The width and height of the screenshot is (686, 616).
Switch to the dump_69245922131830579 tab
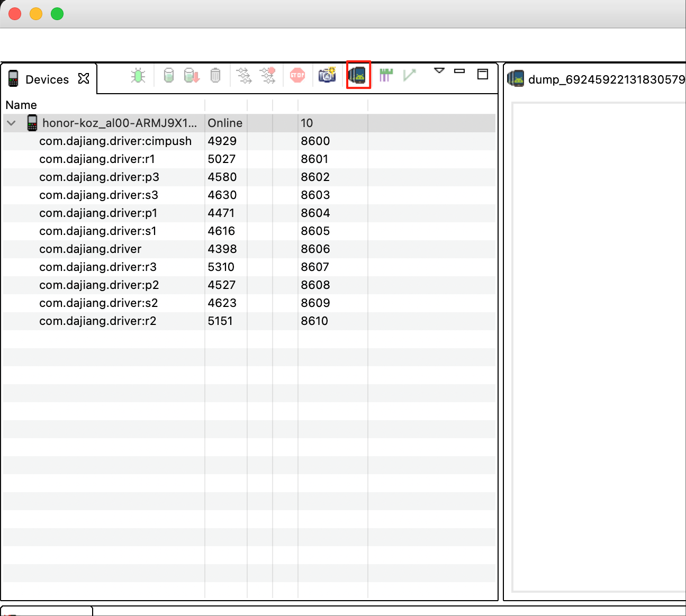(x=607, y=79)
